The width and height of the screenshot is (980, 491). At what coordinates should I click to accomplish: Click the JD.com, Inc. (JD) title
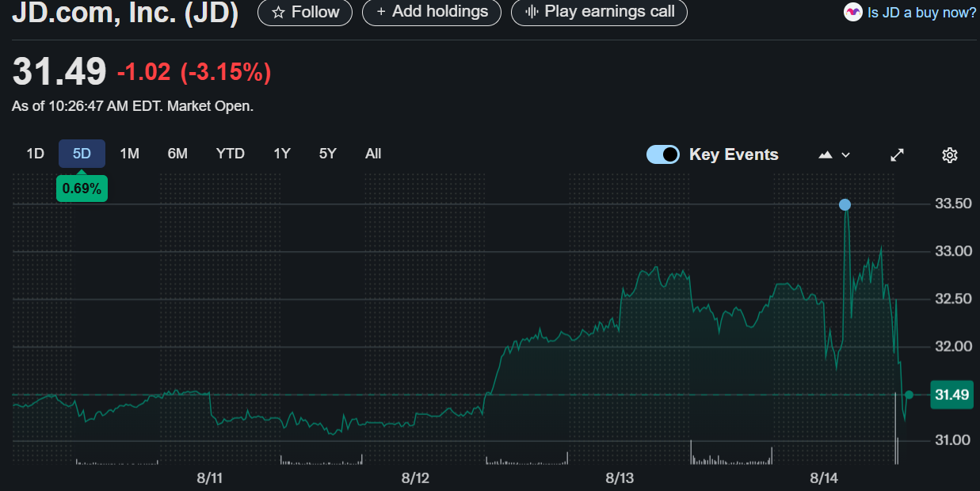124,13
